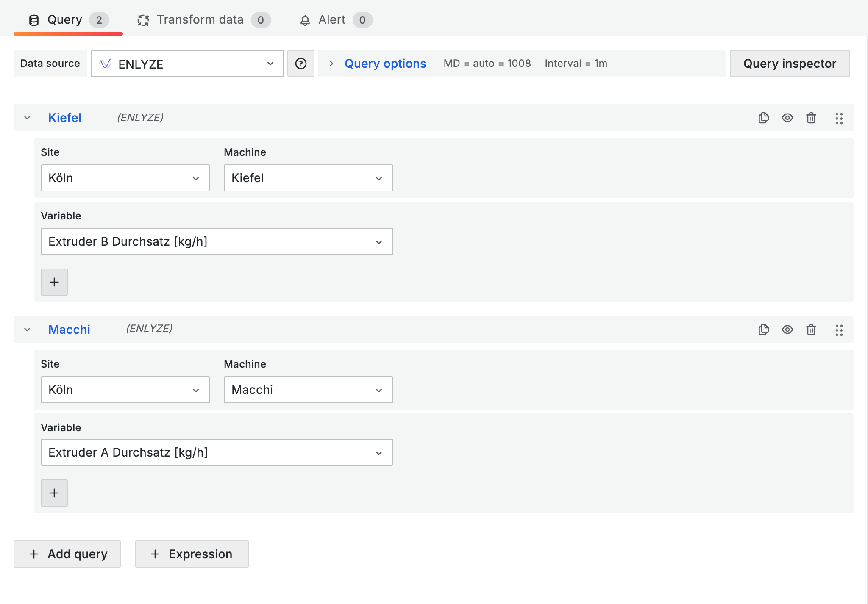Screen dimensions: 868x604
Task: Open the Query inspector
Action: [789, 64]
